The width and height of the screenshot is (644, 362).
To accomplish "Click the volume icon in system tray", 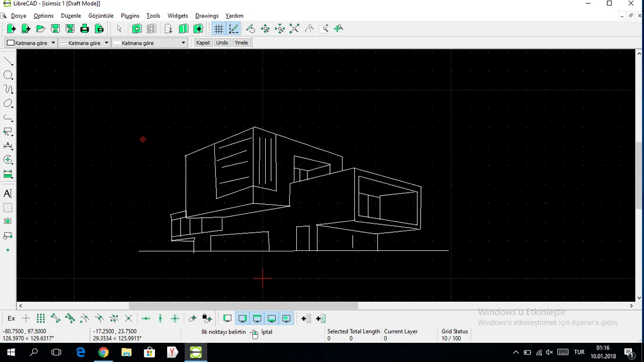I will click(x=549, y=352).
